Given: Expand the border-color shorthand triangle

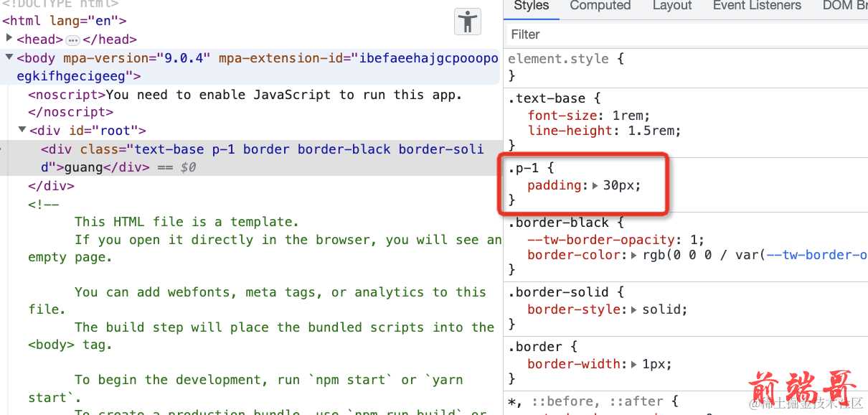Looking at the screenshot, I should click(x=634, y=256).
